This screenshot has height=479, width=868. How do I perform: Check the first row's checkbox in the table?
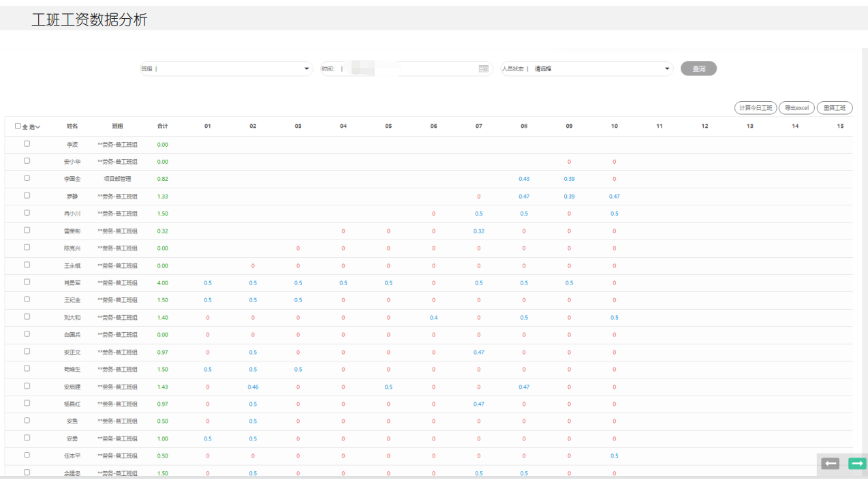pos(27,144)
